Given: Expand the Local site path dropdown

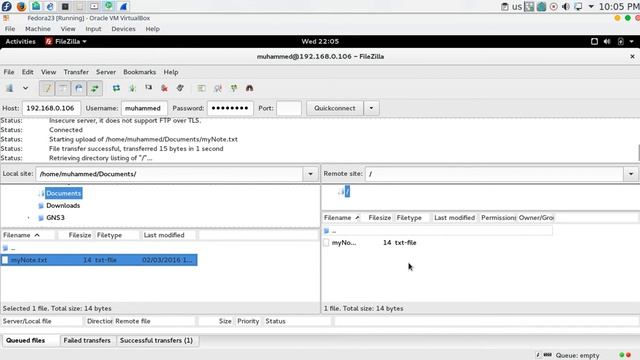Looking at the screenshot, I should [x=310, y=174].
